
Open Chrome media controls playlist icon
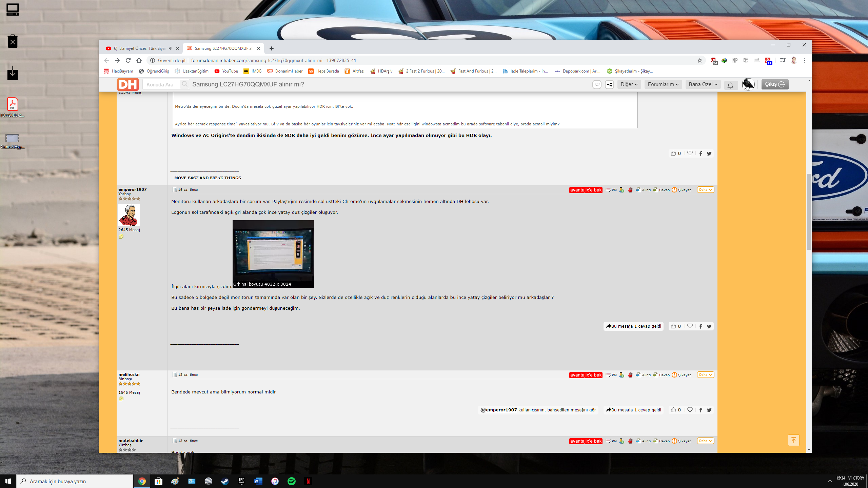(x=783, y=60)
